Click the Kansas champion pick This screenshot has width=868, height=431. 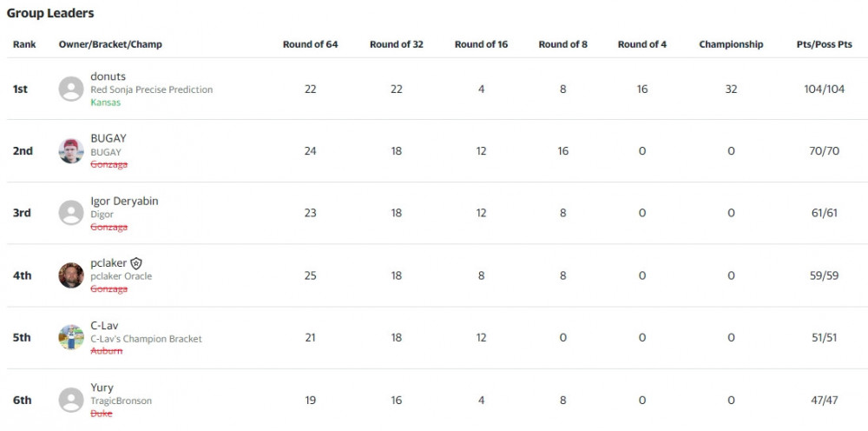click(x=105, y=103)
